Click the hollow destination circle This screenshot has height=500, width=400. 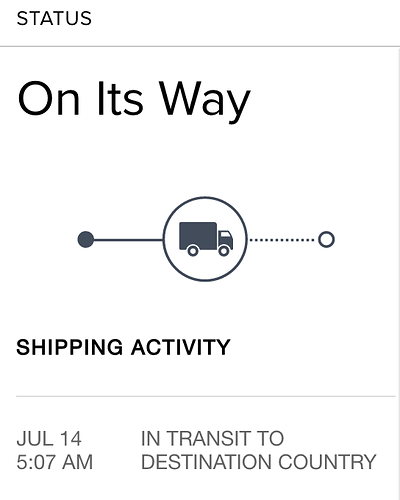326,239
